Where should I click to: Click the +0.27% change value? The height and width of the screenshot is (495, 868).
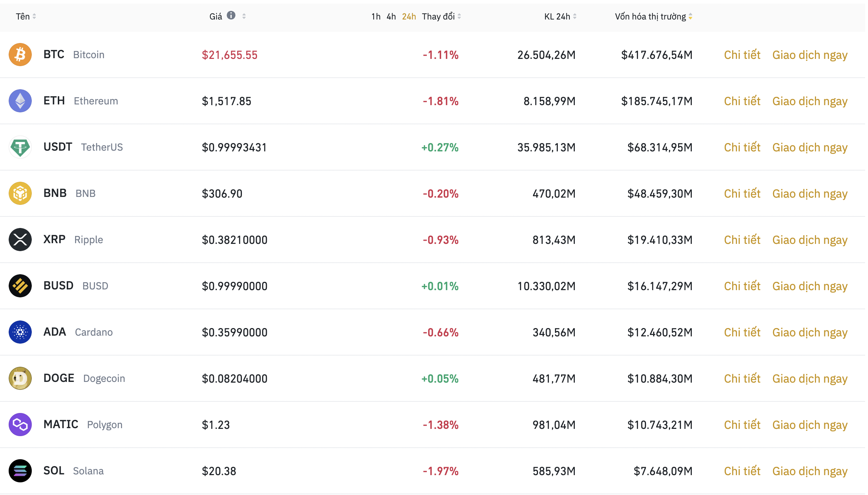click(x=440, y=147)
